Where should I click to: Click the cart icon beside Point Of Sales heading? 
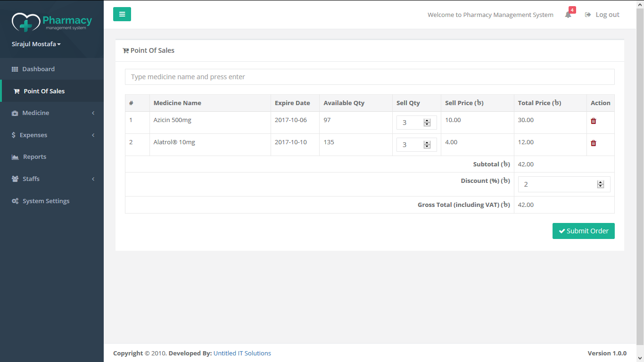point(125,50)
